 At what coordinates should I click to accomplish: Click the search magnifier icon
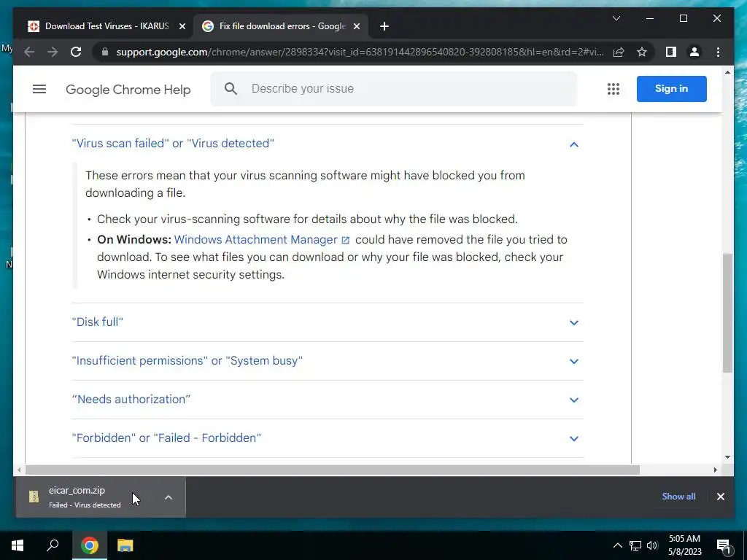231,88
